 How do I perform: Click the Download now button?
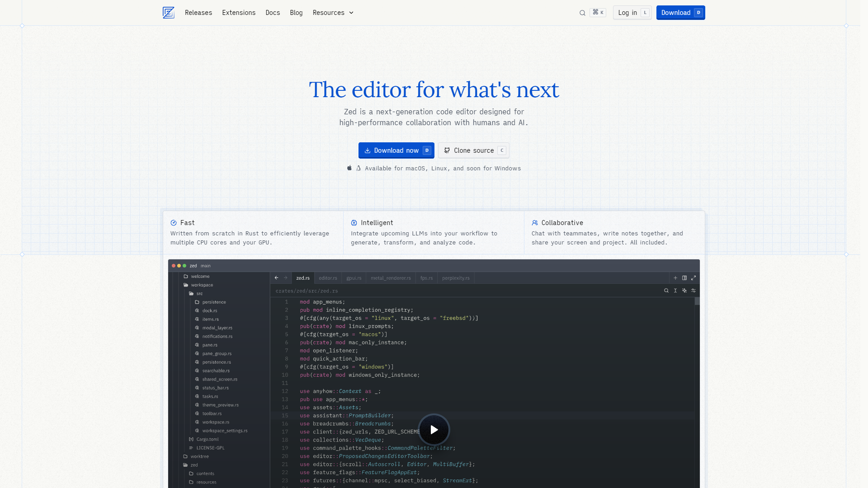click(396, 150)
